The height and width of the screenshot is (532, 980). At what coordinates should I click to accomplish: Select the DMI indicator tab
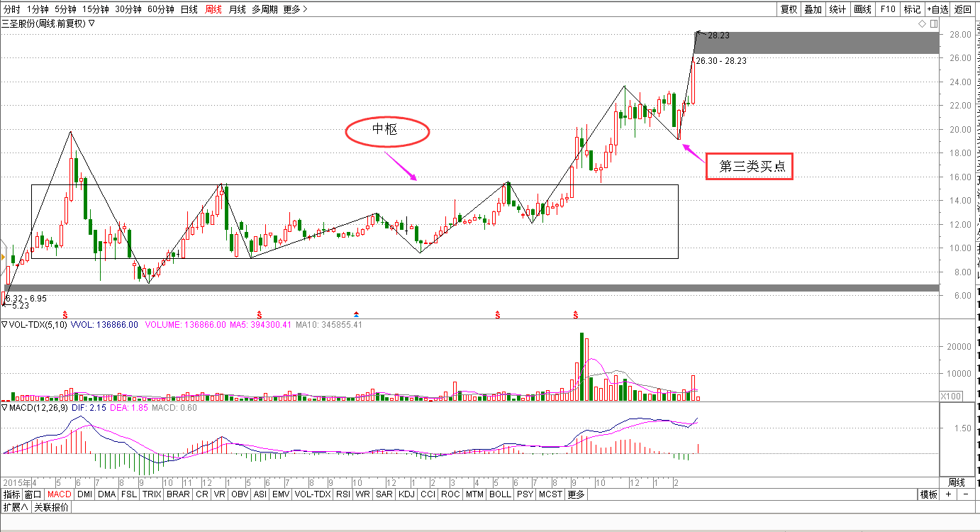click(x=84, y=494)
